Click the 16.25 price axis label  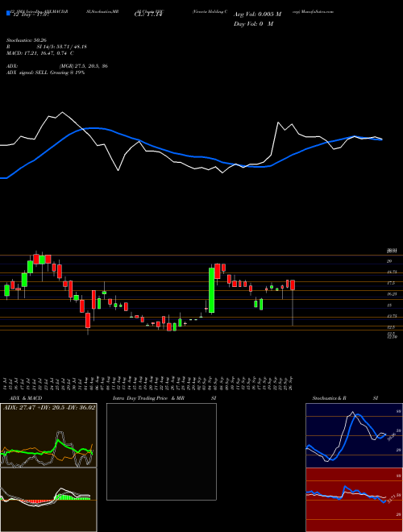pos(392,294)
